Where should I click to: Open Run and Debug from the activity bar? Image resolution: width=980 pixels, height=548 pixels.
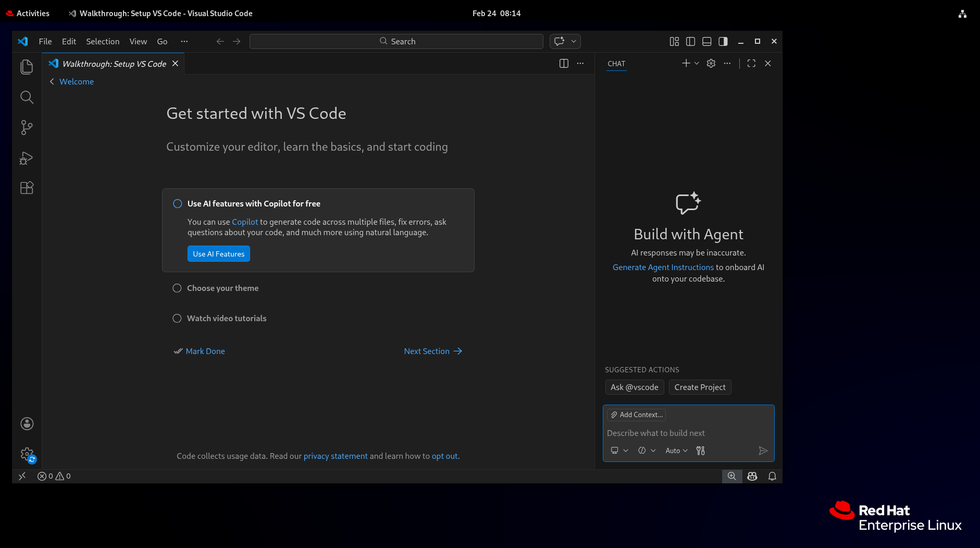pos(27,158)
